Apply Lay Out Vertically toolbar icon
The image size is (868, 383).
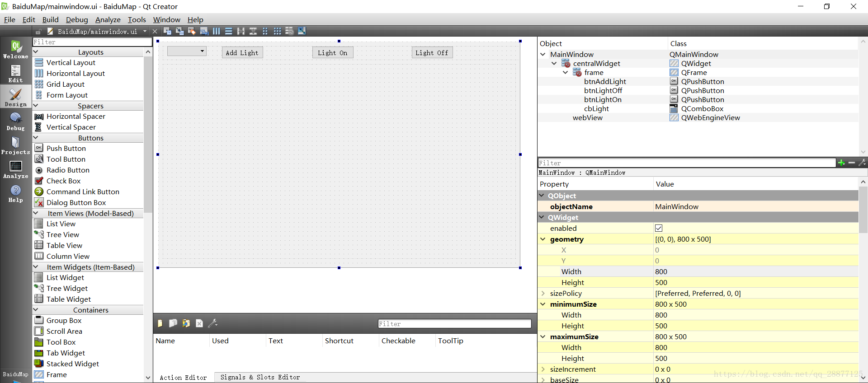pyautogui.click(x=229, y=31)
